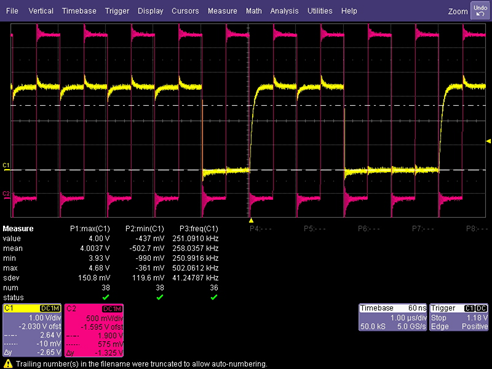Click the yellow warning icon in status bar
This screenshot has width=493, height=370.
[8, 364]
